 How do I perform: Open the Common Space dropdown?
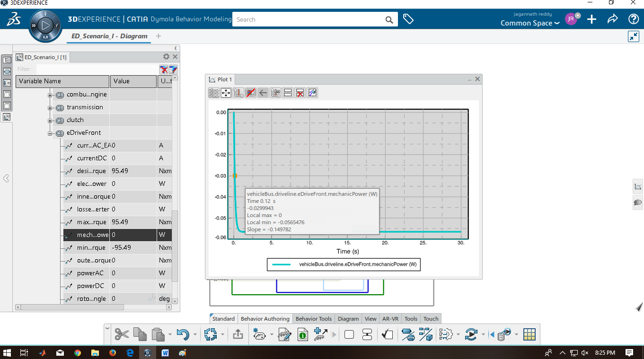click(530, 23)
